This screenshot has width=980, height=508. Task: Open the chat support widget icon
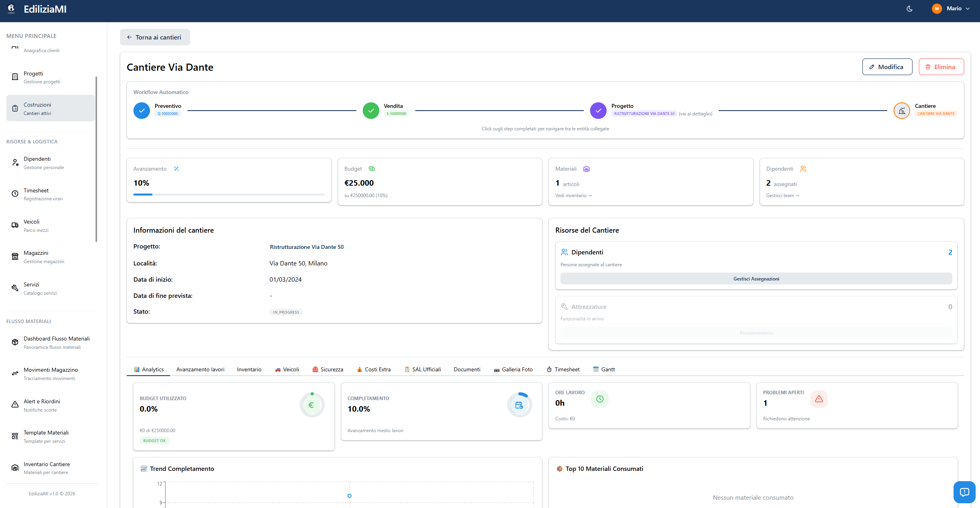click(x=964, y=492)
